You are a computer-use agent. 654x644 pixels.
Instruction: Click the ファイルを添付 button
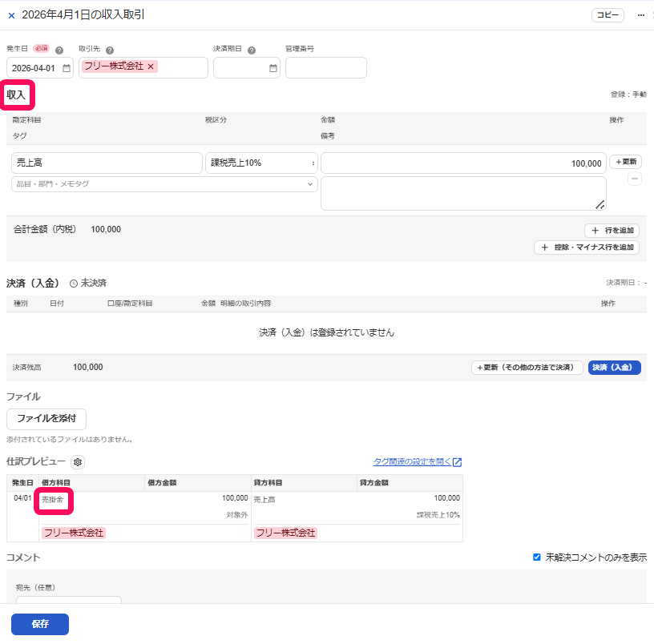point(46,418)
